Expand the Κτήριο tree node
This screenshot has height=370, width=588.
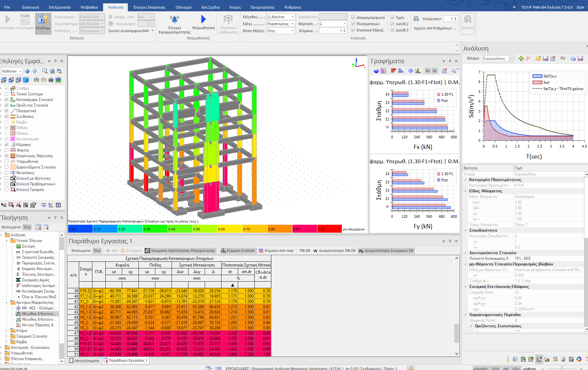point(7,331)
